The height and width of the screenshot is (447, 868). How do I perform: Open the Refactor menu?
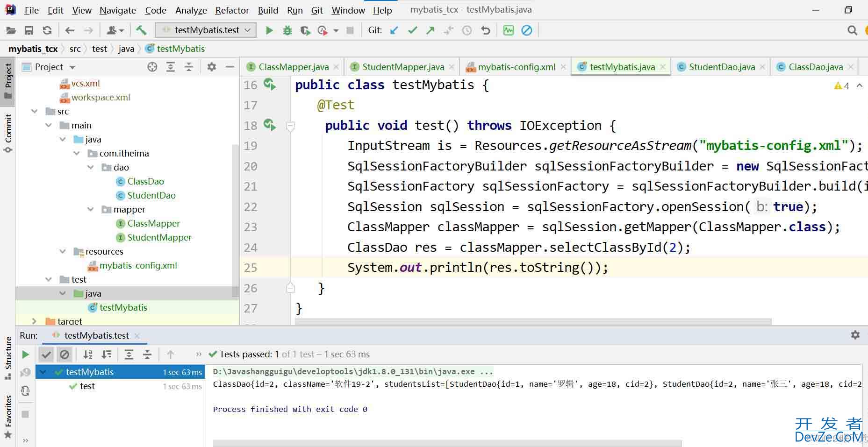[232, 10]
